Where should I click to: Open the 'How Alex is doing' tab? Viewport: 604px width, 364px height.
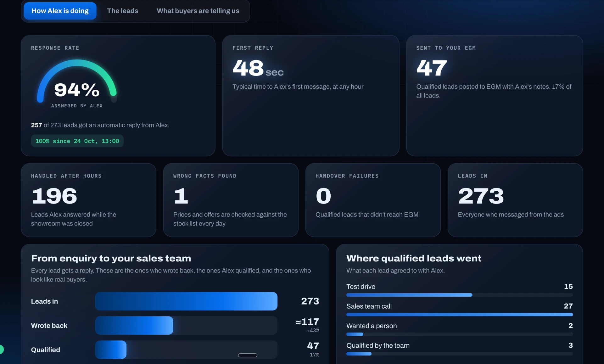[x=60, y=11]
